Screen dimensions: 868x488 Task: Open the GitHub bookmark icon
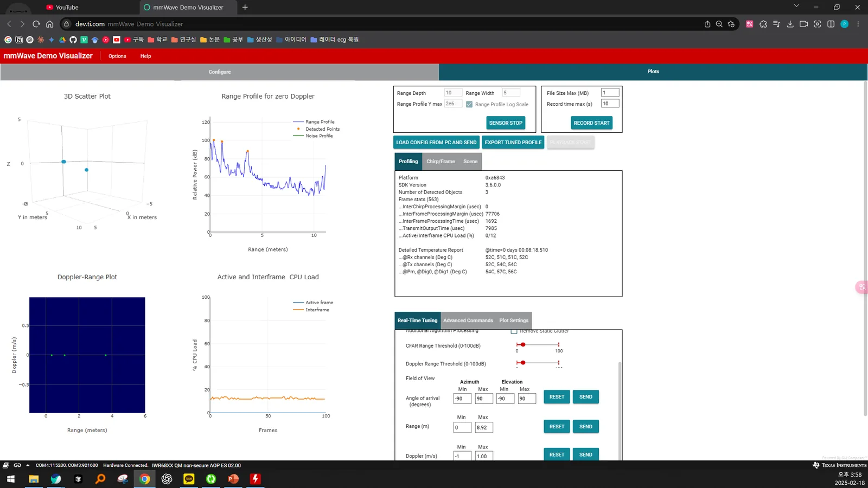pos(73,40)
